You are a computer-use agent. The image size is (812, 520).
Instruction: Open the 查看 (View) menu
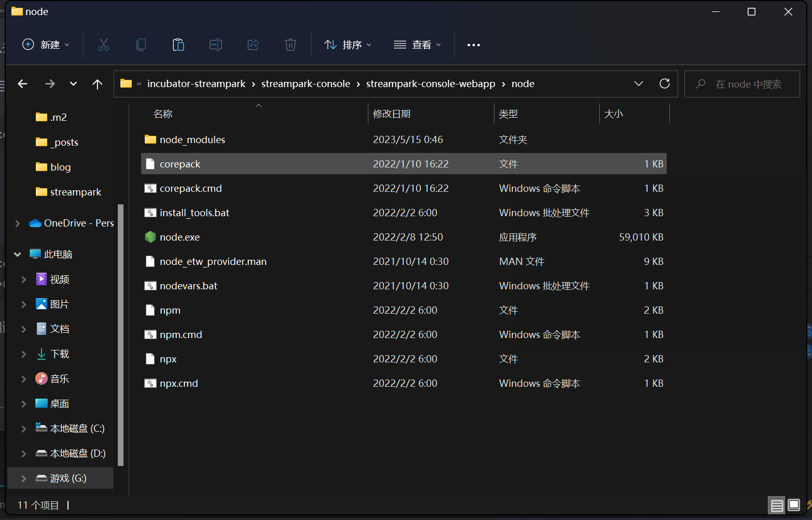[x=417, y=45]
